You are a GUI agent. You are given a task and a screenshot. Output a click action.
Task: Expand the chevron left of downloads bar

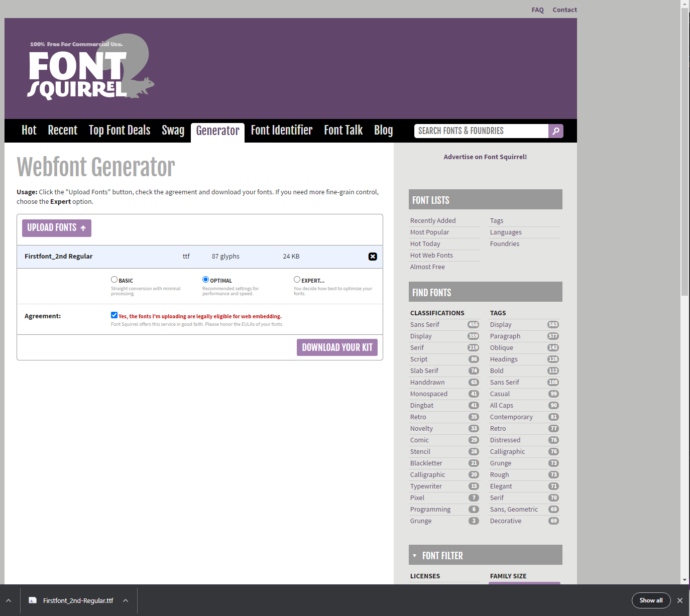[9, 600]
